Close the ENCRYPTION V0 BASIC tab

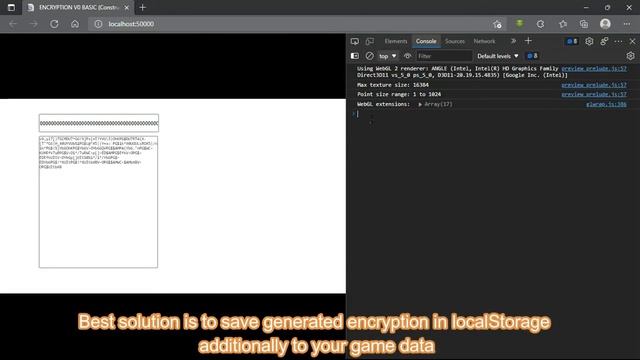(x=127, y=7)
